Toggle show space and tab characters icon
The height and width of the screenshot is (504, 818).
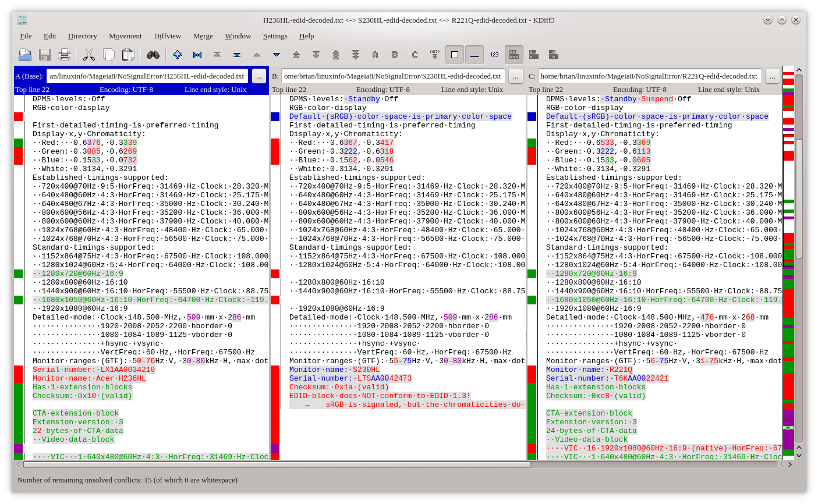(x=474, y=55)
